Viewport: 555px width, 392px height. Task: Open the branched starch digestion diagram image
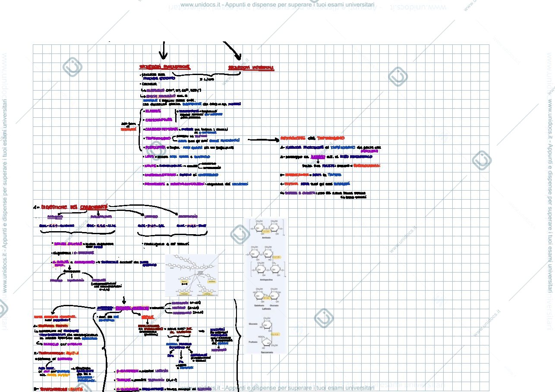pyautogui.click(x=192, y=275)
